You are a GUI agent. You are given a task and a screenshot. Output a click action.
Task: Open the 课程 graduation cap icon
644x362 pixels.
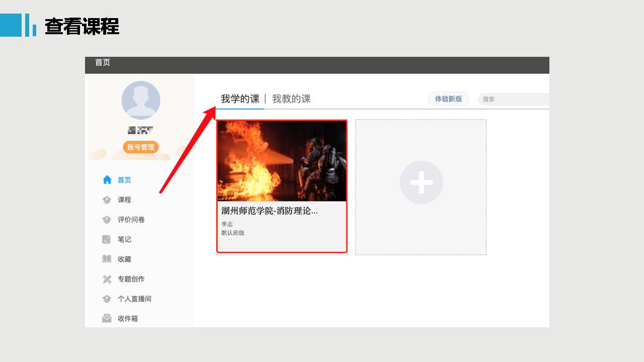pos(107,200)
